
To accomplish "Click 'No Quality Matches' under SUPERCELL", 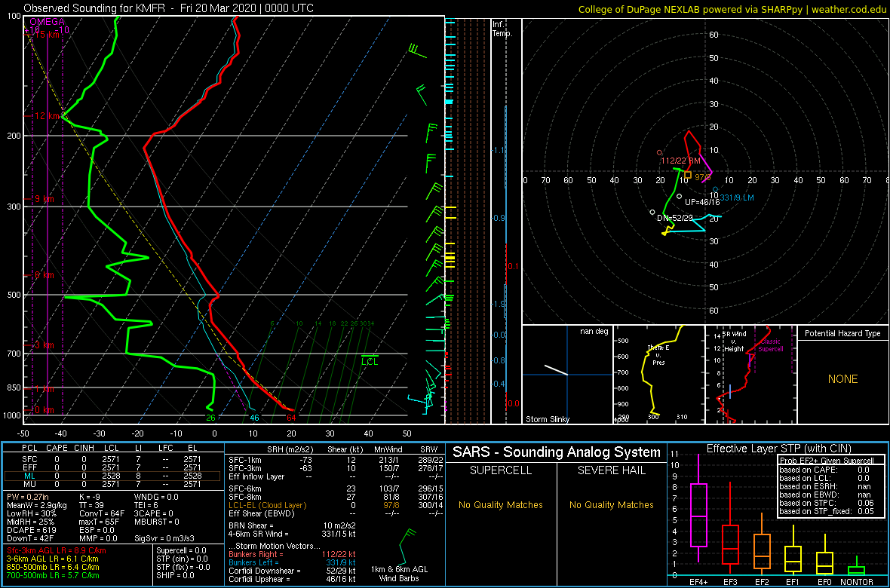I will point(501,505).
